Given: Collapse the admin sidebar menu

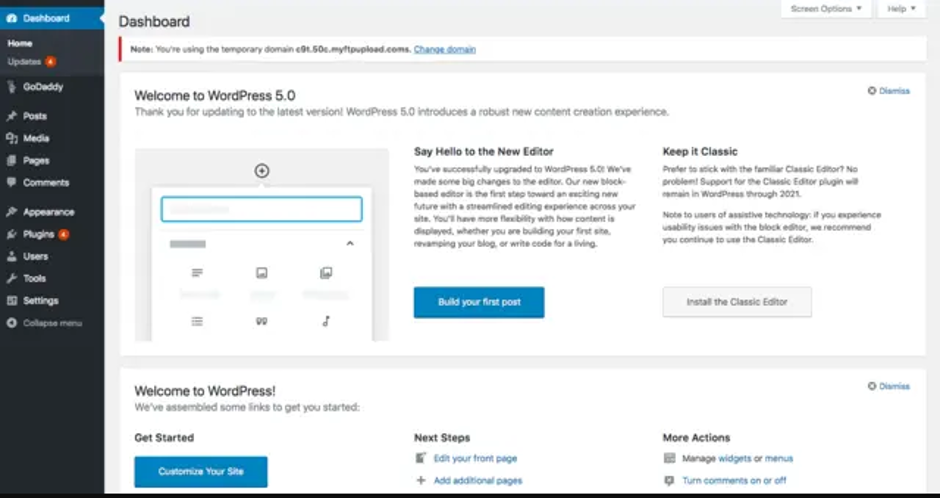Looking at the screenshot, I should pos(44,323).
